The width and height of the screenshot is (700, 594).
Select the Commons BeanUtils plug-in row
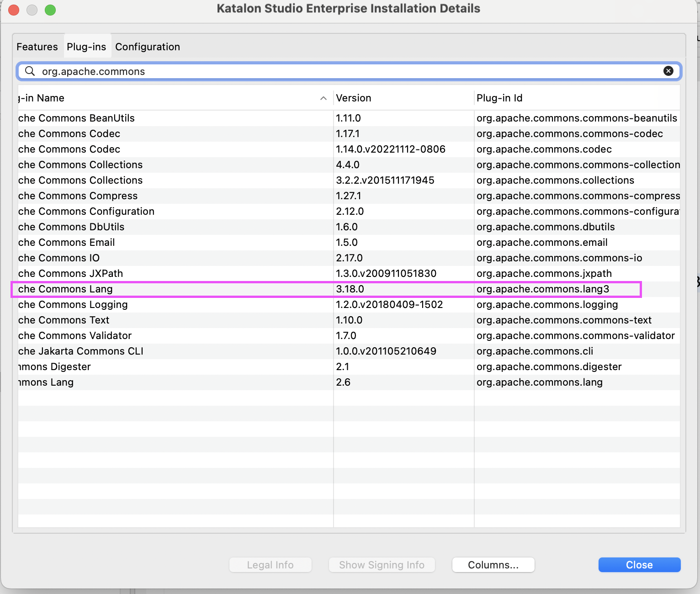(183, 118)
